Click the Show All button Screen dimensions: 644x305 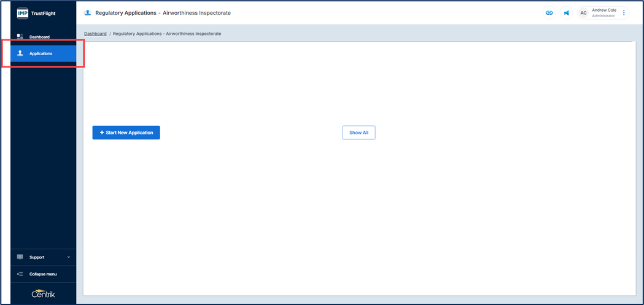(359, 133)
